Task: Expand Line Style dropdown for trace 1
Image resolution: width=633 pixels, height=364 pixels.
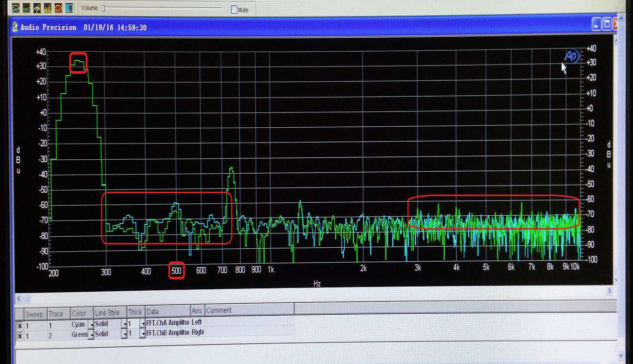Action: click(124, 325)
